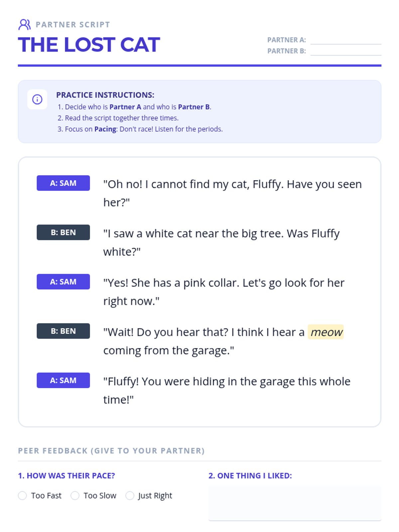
Task: Click THE LOST CAT title heading
Action: (89, 45)
